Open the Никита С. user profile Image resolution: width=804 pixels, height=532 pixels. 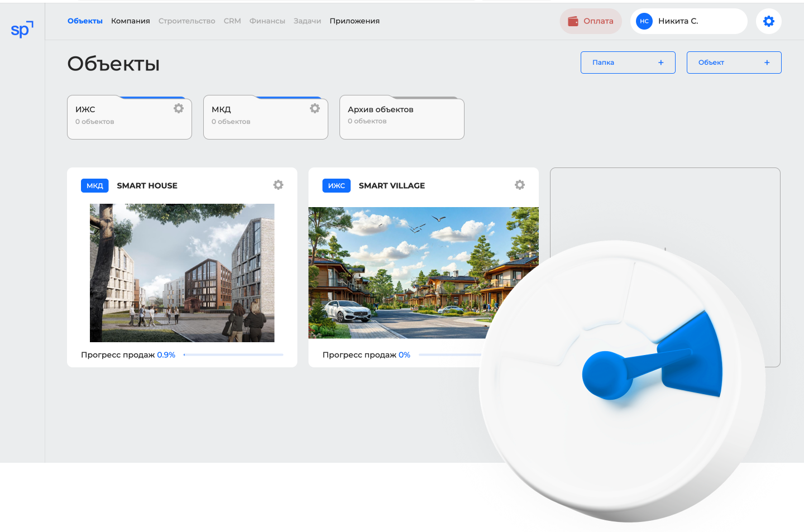pyautogui.click(x=689, y=21)
